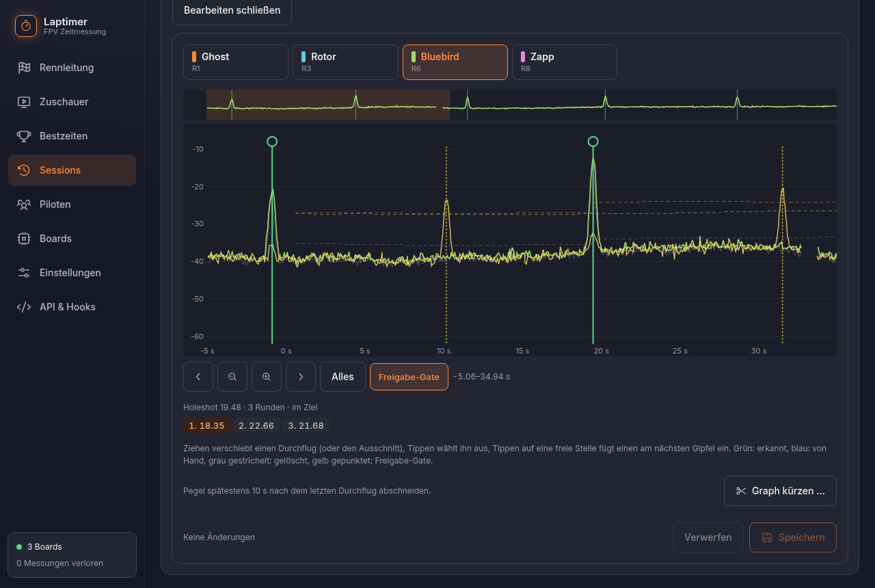Select lap 2 time 22.66
The height and width of the screenshot is (588, 875).
(256, 425)
